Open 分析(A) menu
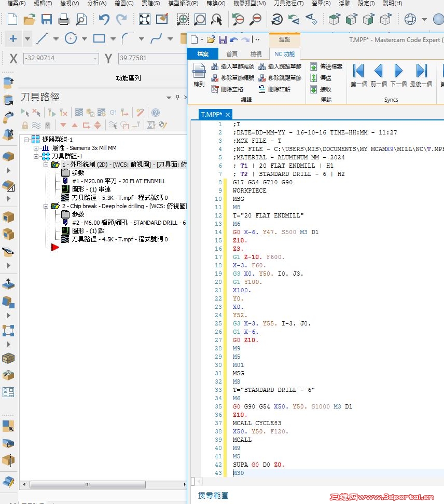Viewport: 444px width, 504px height. click(x=96, y=3)
